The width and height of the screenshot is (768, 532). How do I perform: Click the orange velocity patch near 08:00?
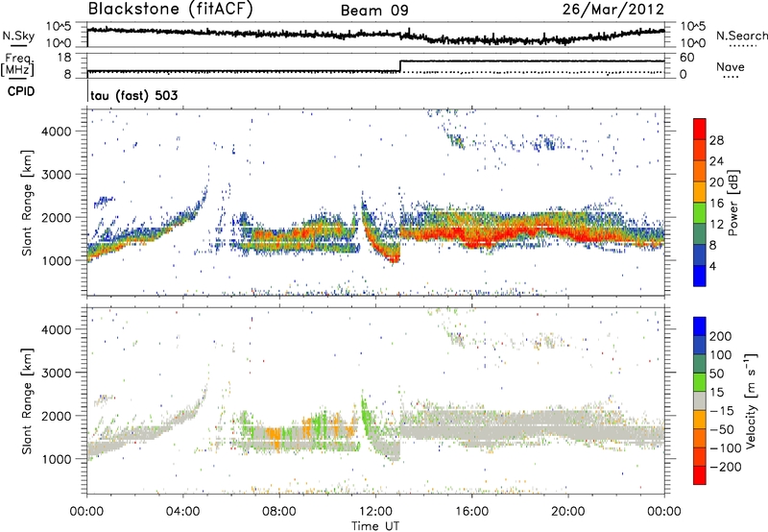tap(275, 436)
